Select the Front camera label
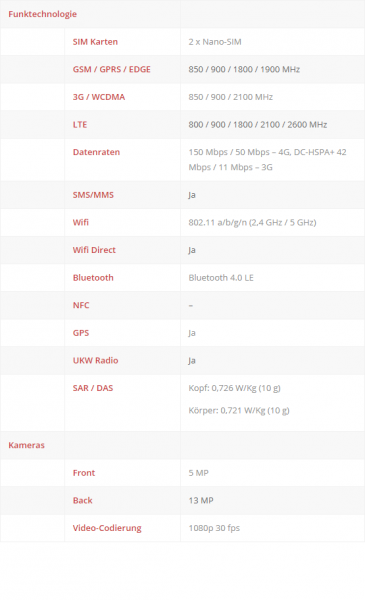Screen dimensions: 365x600 (x=84, y=473)
